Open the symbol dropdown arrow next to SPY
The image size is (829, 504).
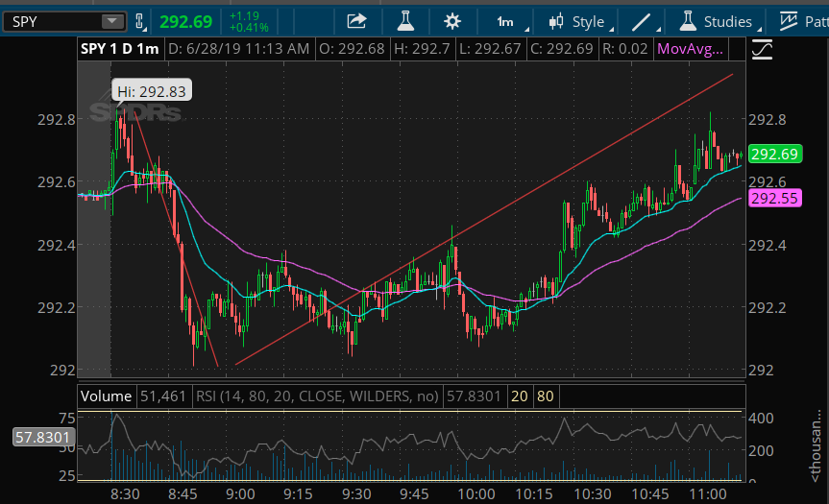[112, 22]
